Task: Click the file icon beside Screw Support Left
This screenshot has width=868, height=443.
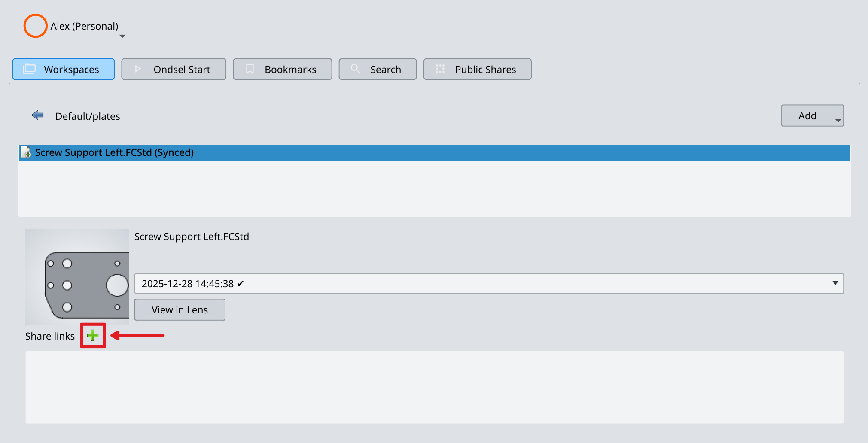Action: 26,152
